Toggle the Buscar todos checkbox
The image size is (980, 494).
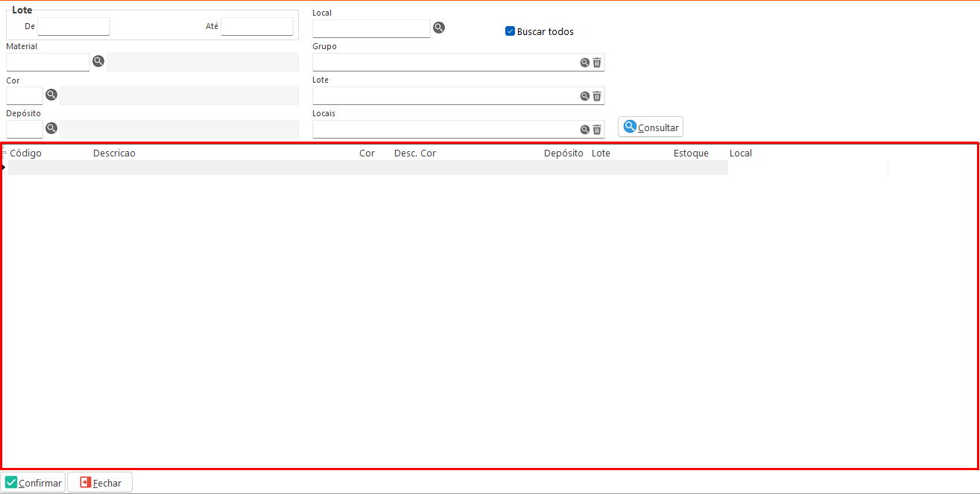click(x=510, y=31)
